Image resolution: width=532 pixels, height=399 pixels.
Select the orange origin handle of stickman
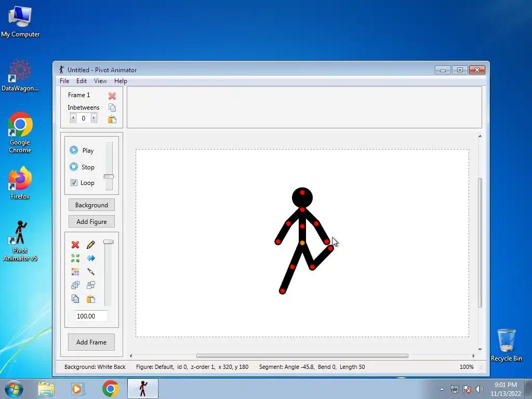302,243
